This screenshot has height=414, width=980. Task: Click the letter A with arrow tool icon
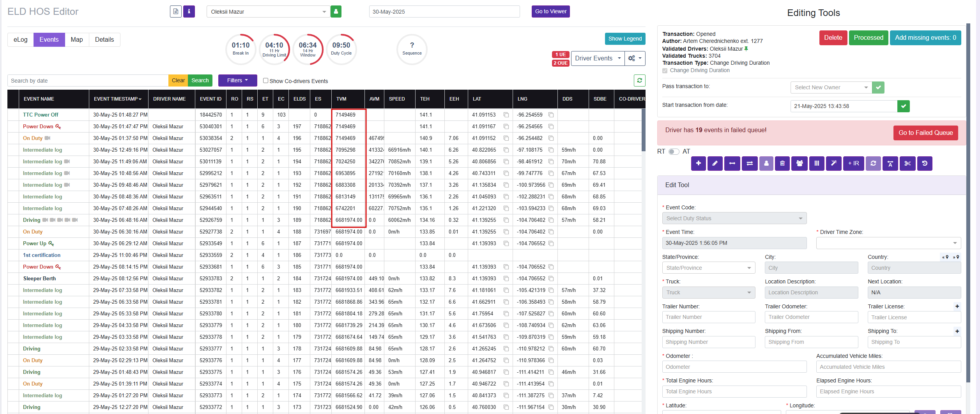890,163
